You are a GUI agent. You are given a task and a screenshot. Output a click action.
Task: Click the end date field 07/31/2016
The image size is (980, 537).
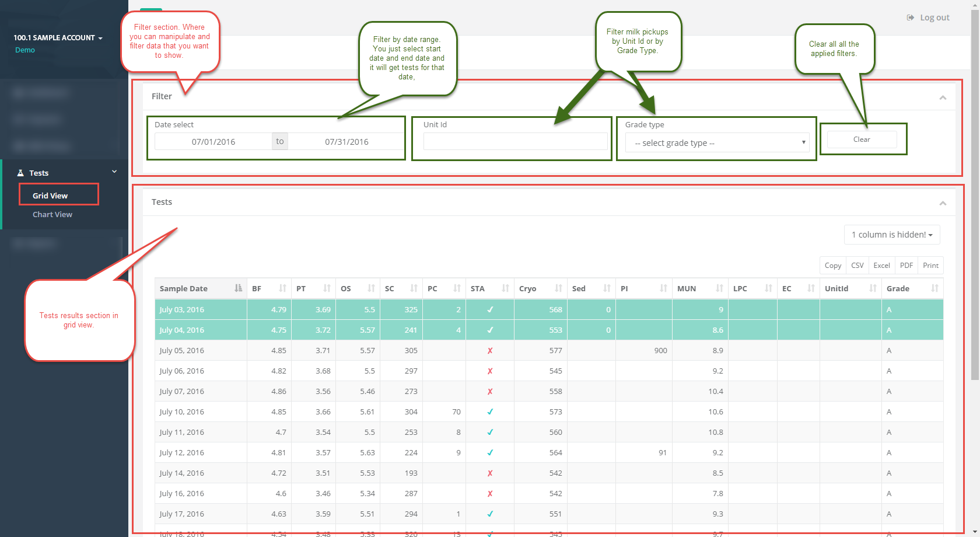coord(346,142)
